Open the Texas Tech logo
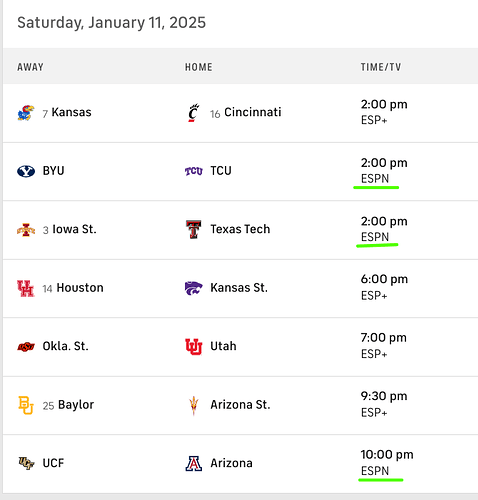Screen dimensions: 478x500 point(193,229)
